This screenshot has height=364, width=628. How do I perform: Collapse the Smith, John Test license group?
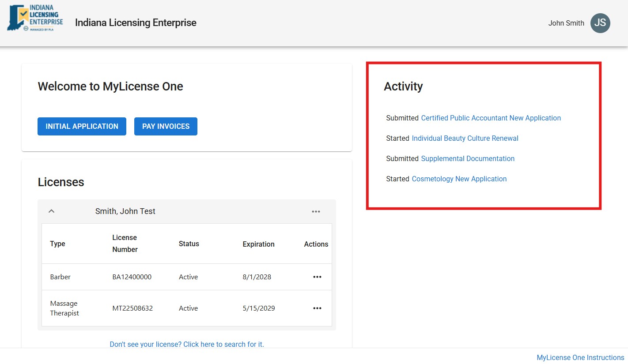[51, 211]
